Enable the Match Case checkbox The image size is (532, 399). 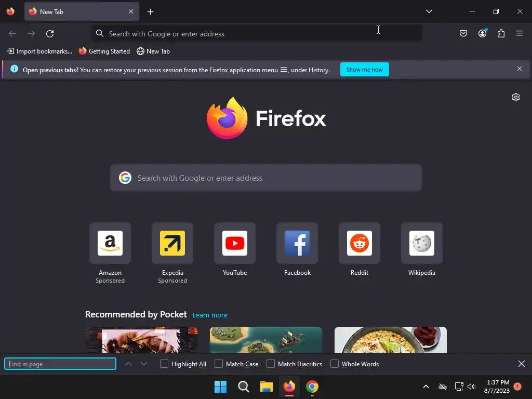[x=219, y=364]
